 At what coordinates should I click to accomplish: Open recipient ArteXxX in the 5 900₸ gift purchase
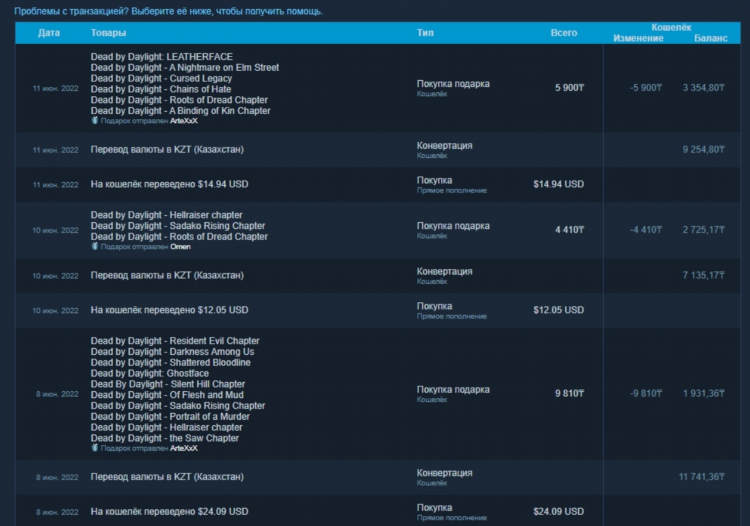184,121
